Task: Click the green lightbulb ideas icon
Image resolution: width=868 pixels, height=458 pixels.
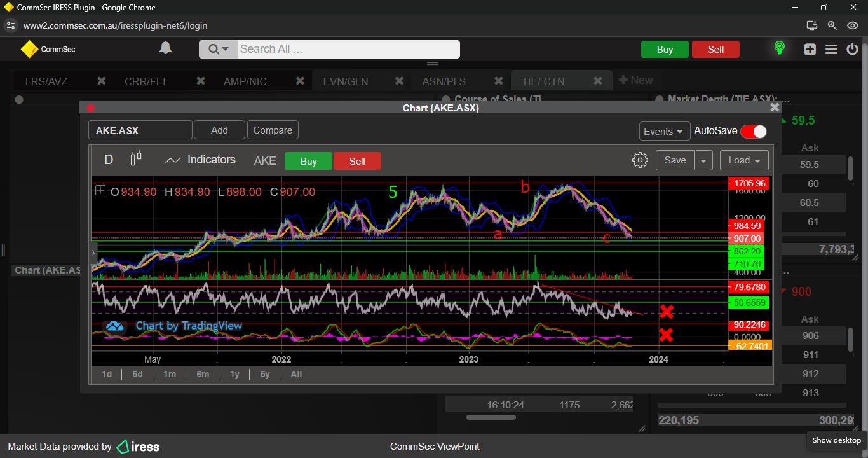Action: point(779,48)
